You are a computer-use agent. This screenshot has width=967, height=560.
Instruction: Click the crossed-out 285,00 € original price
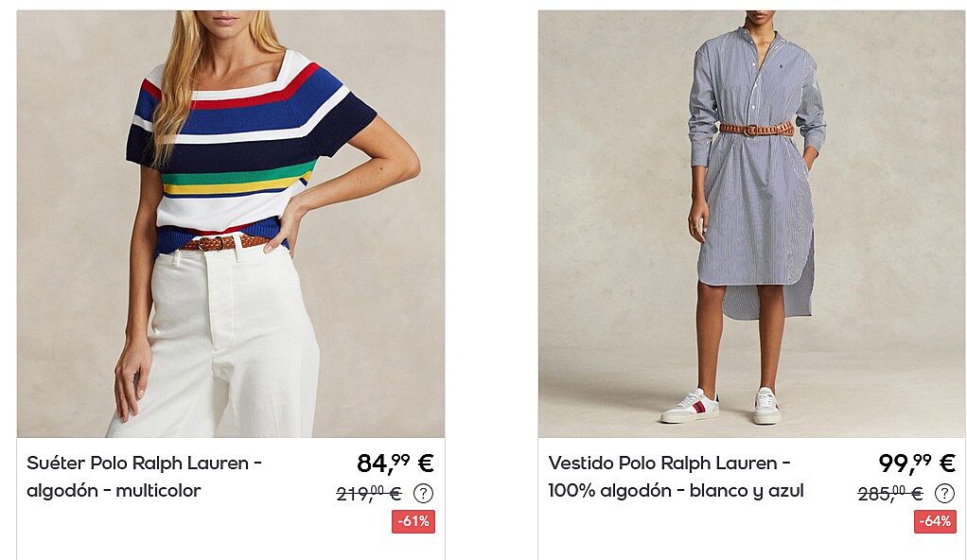(890, 494)
